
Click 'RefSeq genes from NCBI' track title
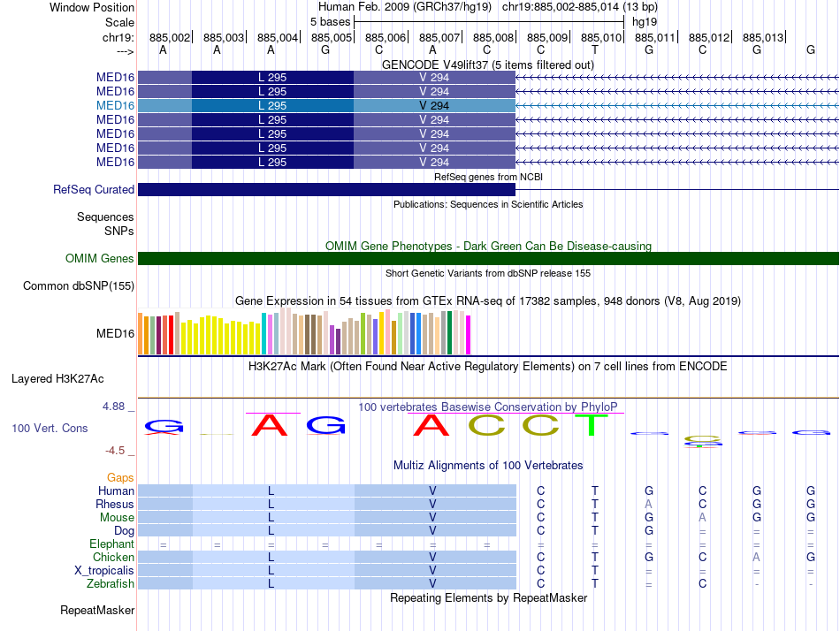488,177
